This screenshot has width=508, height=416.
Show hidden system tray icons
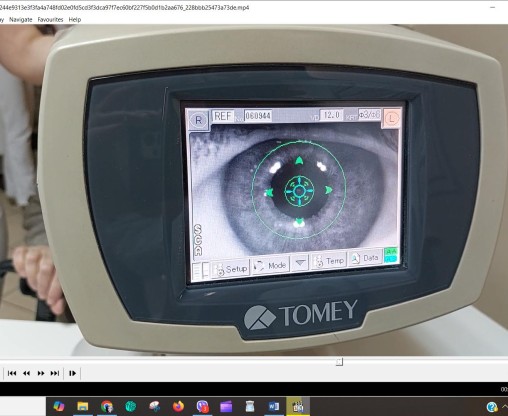click(505, 407)
